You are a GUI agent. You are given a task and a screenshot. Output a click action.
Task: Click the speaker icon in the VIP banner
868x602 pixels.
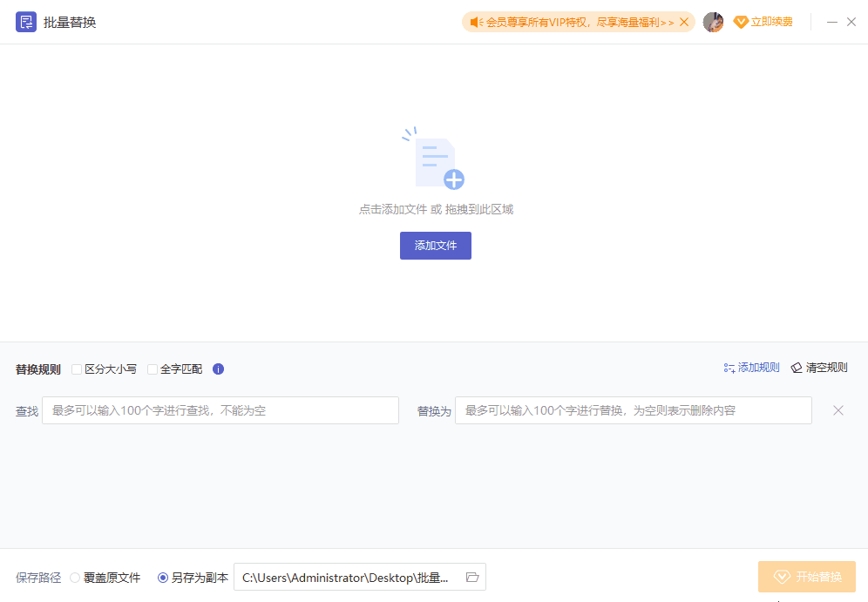pyautogui.click(x=475, y=22)
